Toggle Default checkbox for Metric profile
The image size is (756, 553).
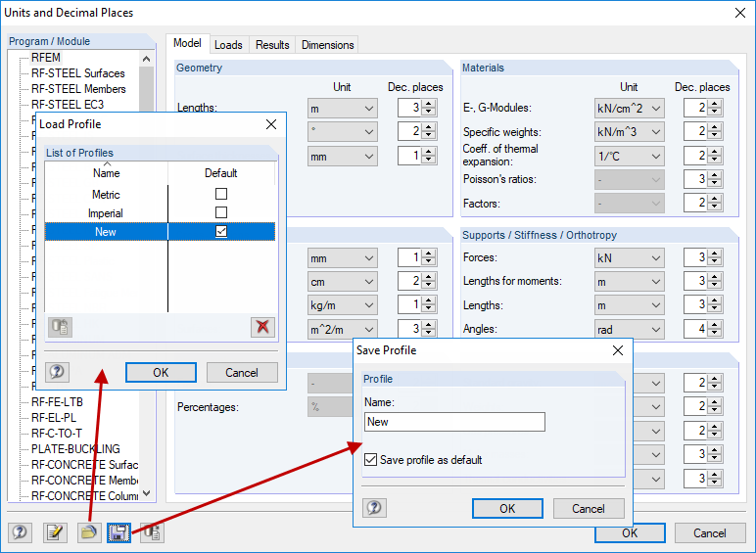[x=220, y=194]
